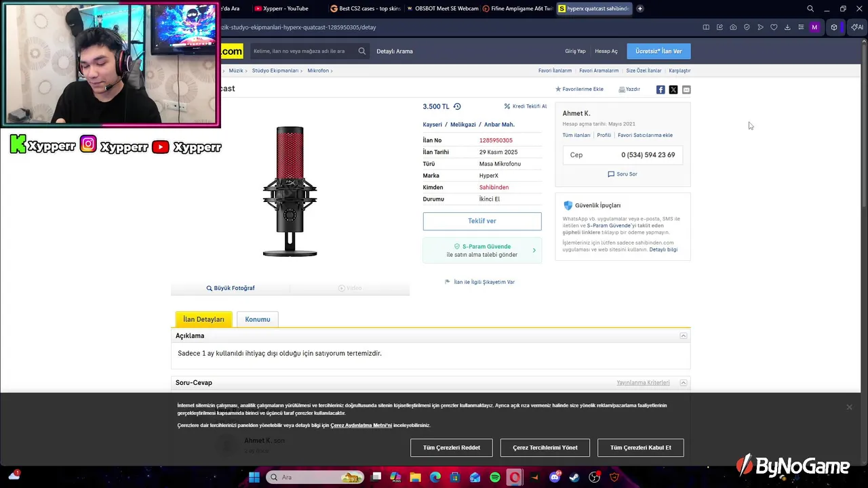The height and width of the screenshot is (488, 868).
Task: Open the snapshot edit icon in address bar
Action: click(x=719, y=27)
